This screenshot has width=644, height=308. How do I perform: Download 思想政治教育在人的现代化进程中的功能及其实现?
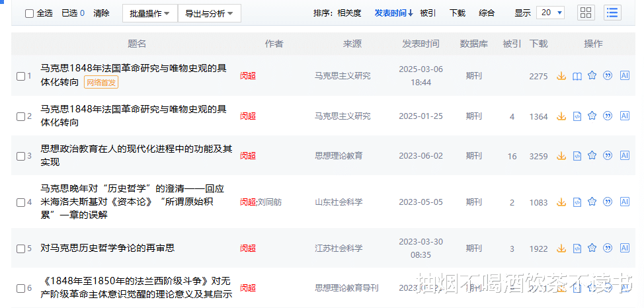tap(561, 156)
